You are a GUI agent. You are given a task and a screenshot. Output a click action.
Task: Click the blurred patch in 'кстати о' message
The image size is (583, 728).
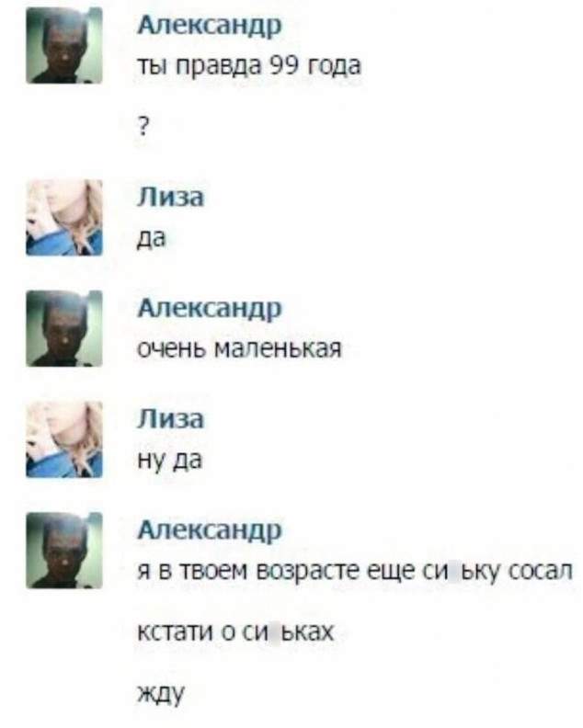pos(274,631)
